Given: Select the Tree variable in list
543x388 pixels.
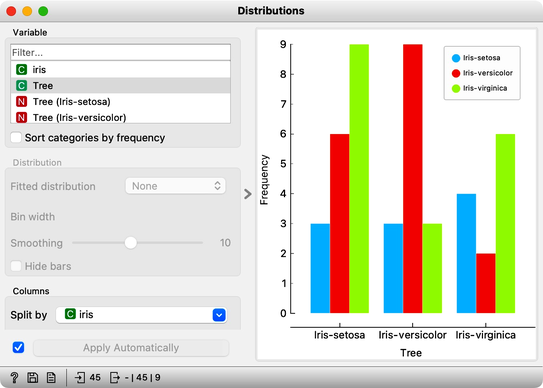Looking at the screenshot, I should pos(121,86).
